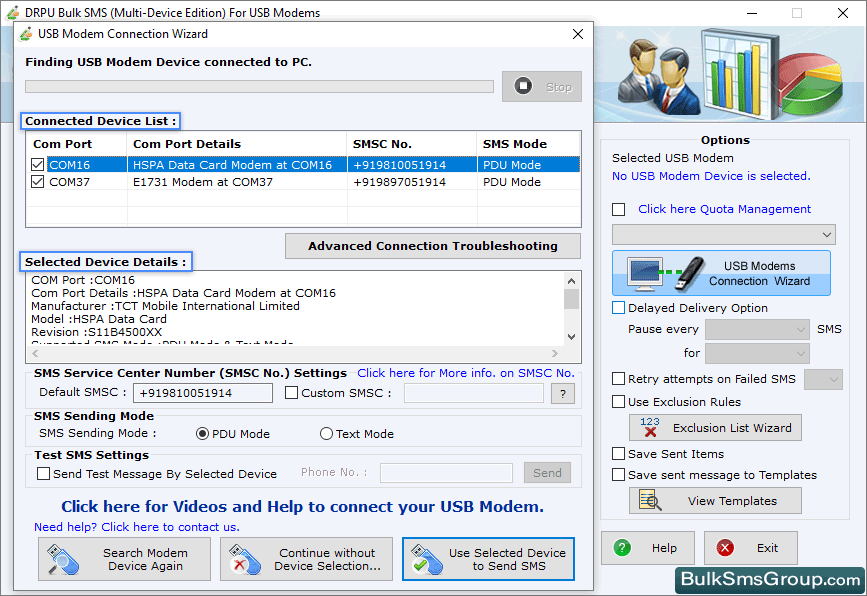Click the test Phone No. input field
Image resolution: width=867 pixels, height=596 pixels.
(x=446, y=473)
